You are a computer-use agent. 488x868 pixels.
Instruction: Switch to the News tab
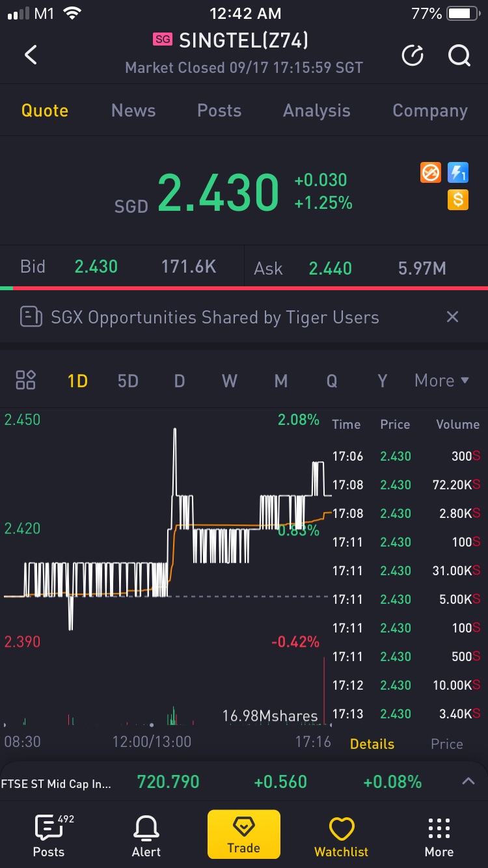(x=133, y=111)
